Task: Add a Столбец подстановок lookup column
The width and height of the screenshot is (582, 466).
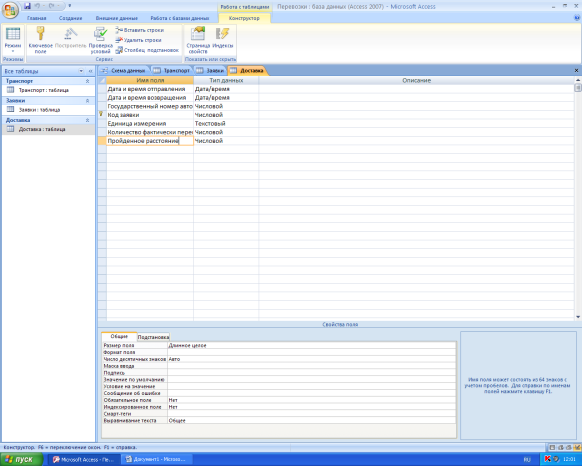Action: click(147, 50)
